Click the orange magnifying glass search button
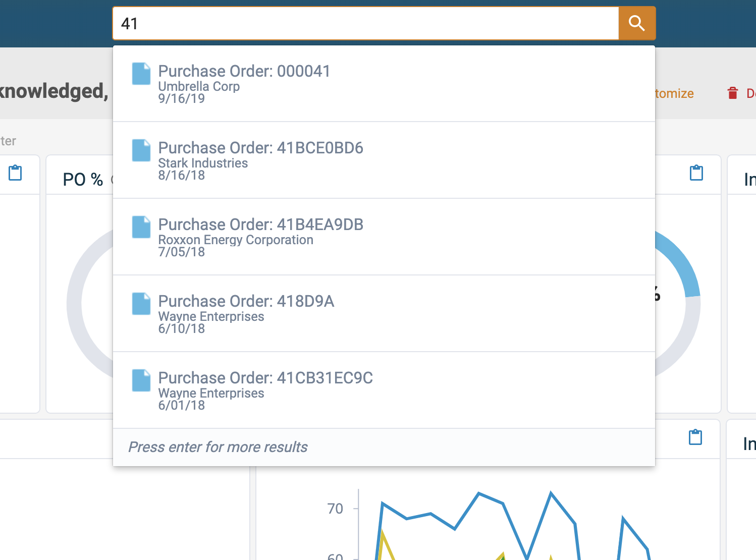756x560 pixels. pos(636,23)
